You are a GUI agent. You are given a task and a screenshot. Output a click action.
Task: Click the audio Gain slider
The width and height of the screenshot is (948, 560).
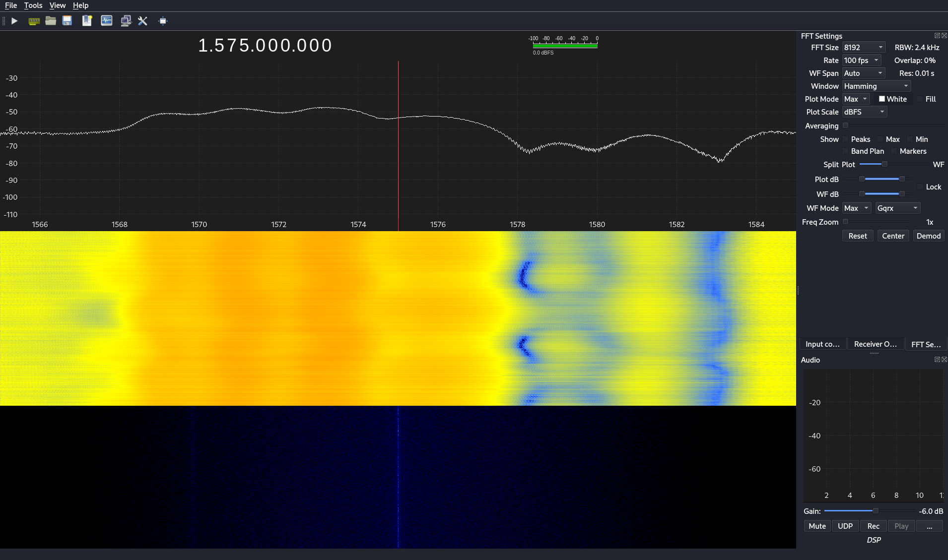point(870,511)
